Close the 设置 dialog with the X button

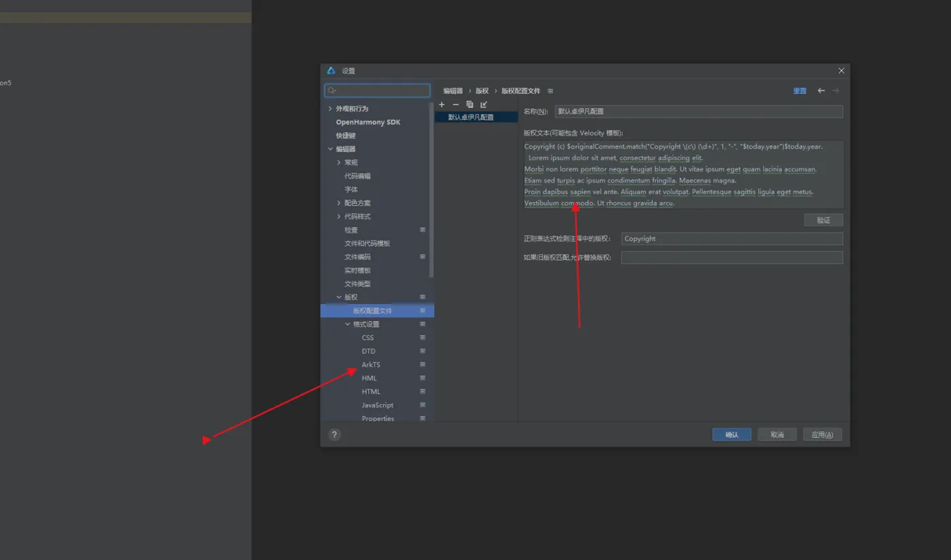(x=841, y=71)
